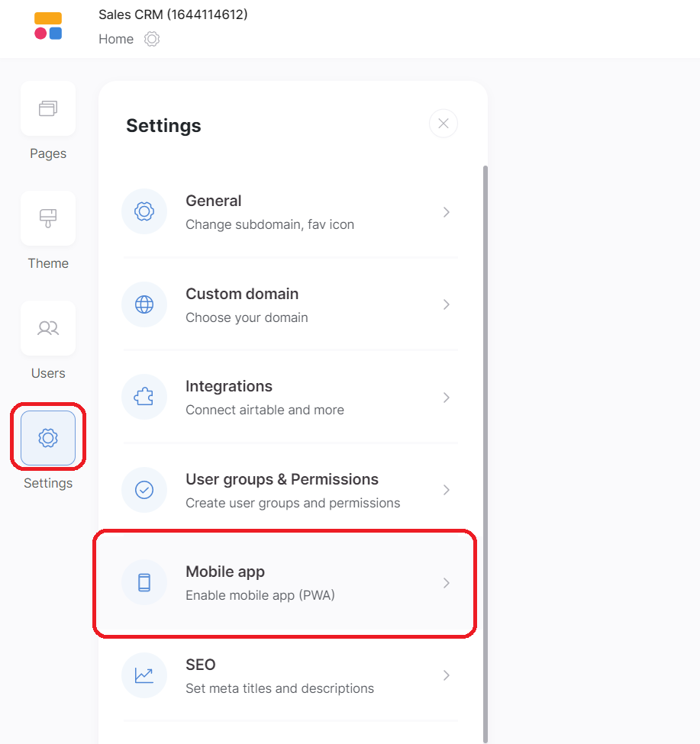The width and height of the screenshot is (700, 744).
Task: Expand the SEO row chevron
Action: 447,675
